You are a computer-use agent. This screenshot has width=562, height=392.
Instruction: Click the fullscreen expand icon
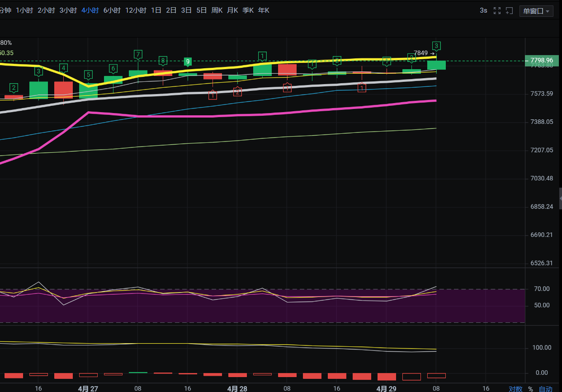pos(497,10)
